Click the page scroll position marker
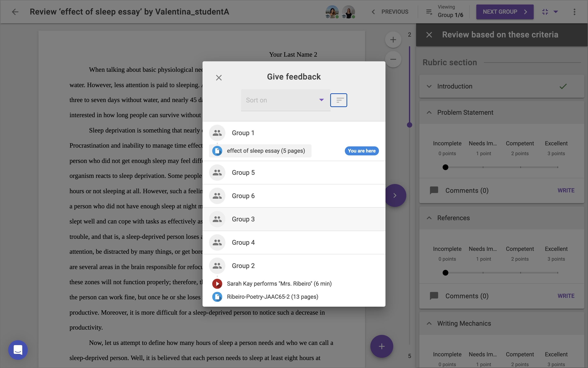588x368 pixels. (x=409, y=125)
